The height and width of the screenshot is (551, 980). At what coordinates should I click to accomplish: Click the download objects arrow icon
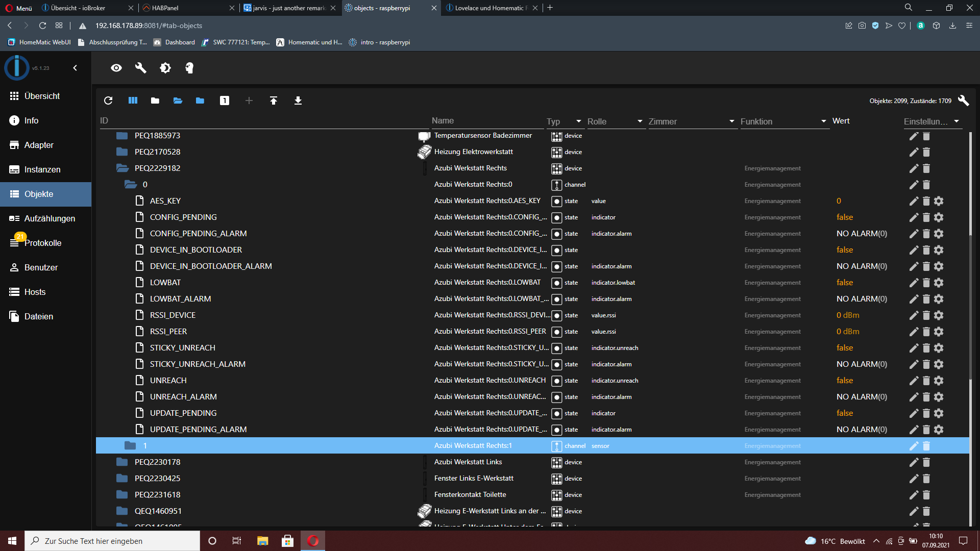pos(298,101)
